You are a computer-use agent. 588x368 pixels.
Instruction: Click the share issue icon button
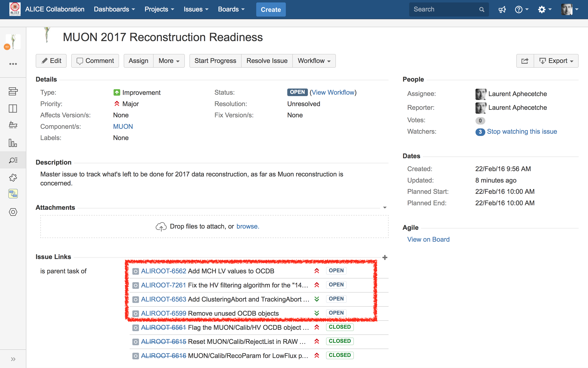coord(525,61)
